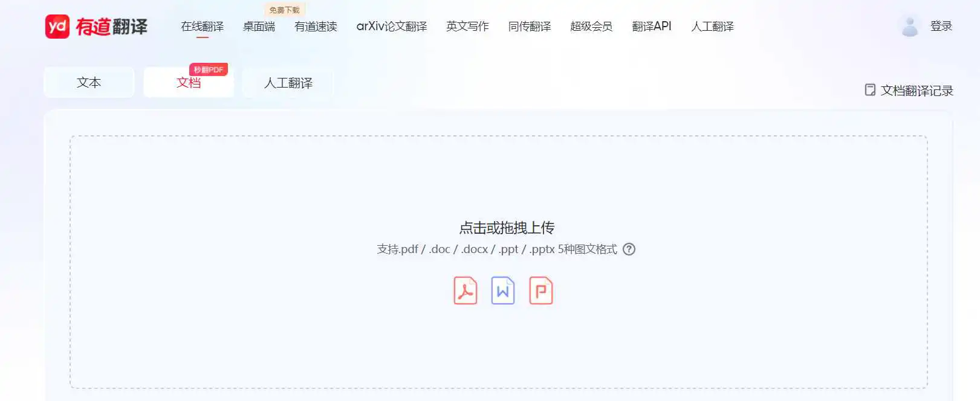Switch to the 文本 tab
The image size is (980, 401).
[89, 82]
